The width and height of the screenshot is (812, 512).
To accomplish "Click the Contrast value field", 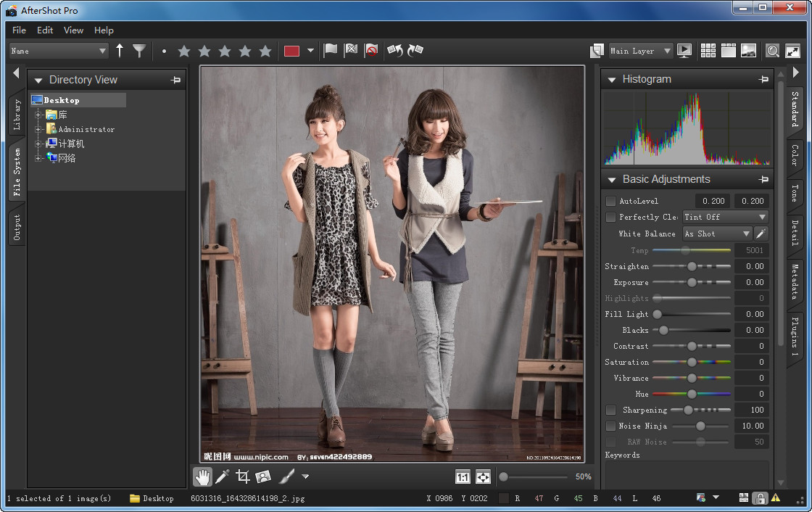I will coord(751,346).
